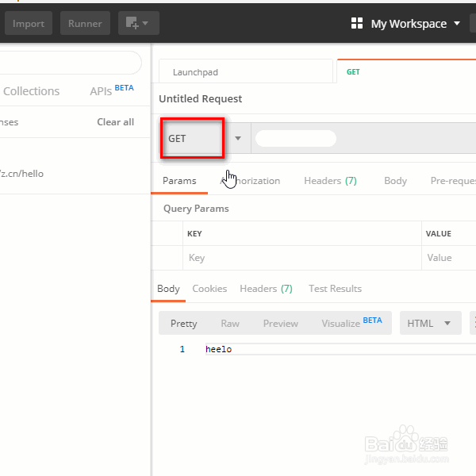This screenshot has width=476, height=476.
Task: Click the query param Key field
Action: [x=302, y=258]
